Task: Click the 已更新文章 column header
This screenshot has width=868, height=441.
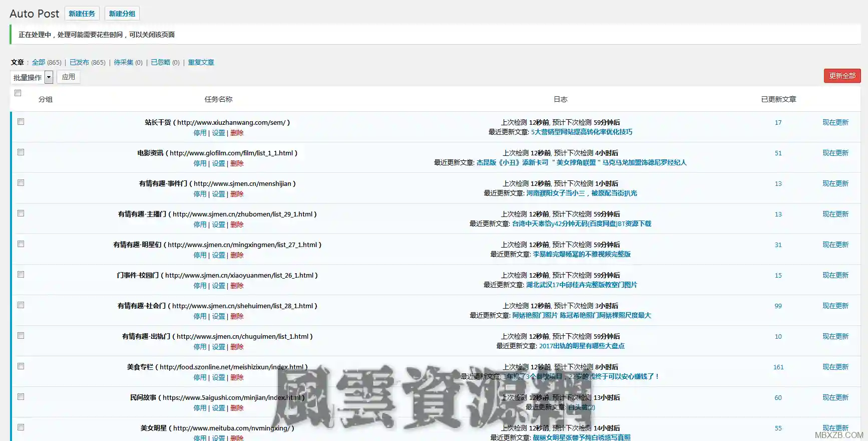Action: 778,99
